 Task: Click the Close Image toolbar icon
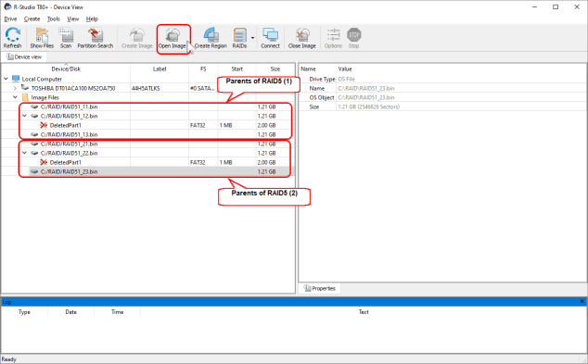301,38
